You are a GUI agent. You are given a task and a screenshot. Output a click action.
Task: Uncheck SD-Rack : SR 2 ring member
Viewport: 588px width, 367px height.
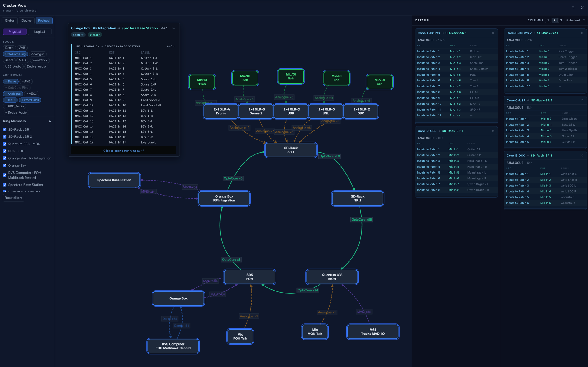pyautogui.click(x=5, y=136)
